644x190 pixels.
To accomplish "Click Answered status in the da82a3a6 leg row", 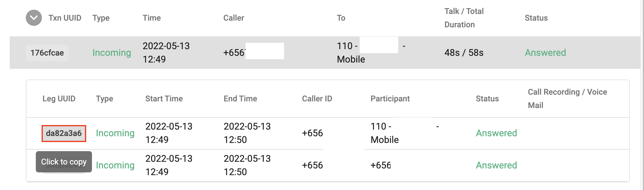I will [x=497, y=133].
